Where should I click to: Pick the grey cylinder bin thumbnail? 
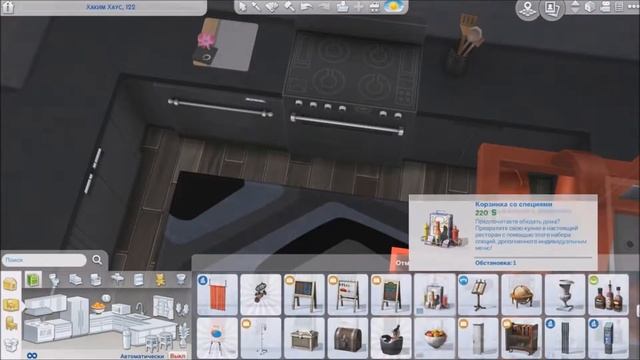(x=478, y=338)
